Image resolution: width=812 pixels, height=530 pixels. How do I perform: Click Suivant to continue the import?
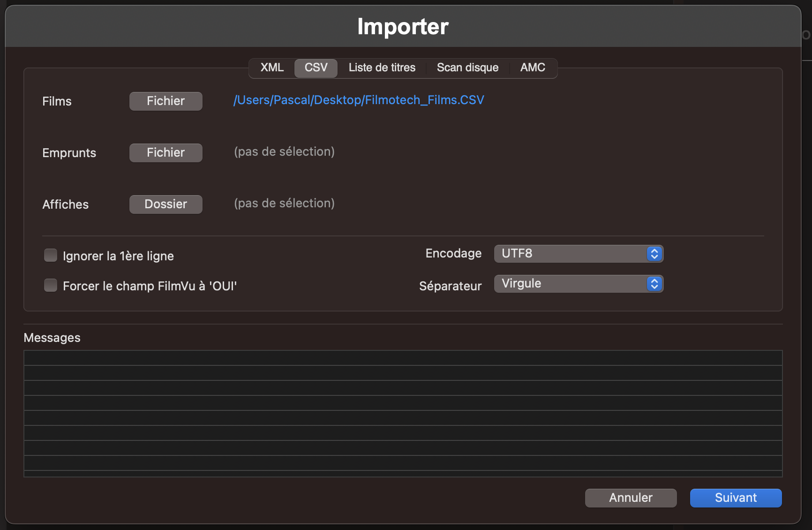(x=735, y=498)
